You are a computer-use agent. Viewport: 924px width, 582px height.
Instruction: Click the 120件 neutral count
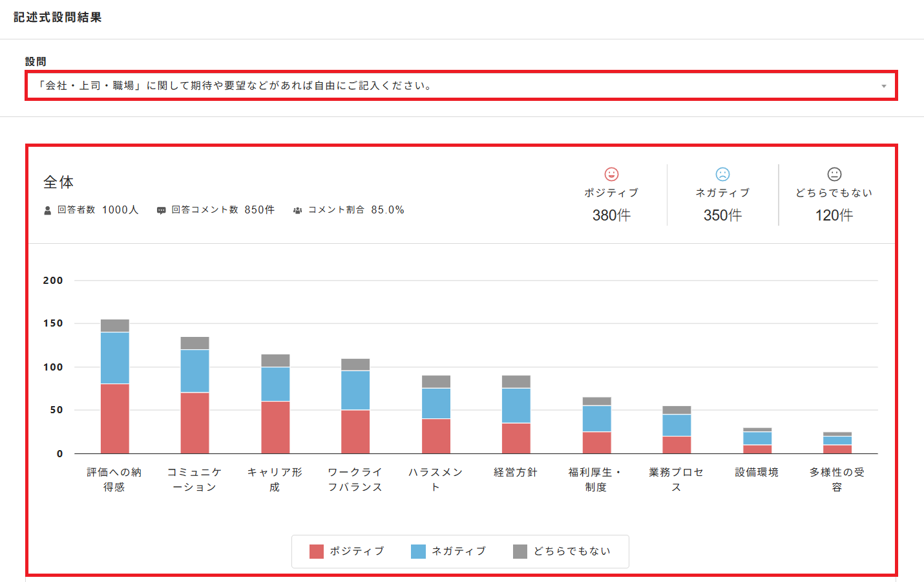tap(834, 215)
